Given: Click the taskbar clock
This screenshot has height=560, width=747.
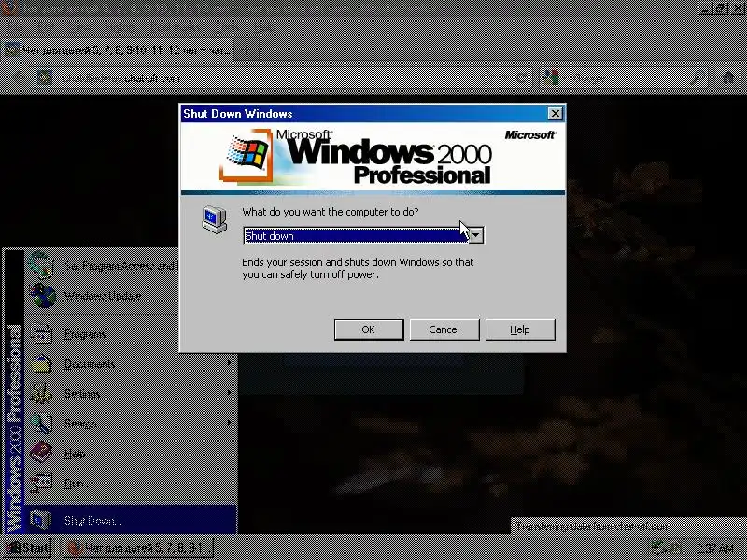Looking at the screenshot, I should [x=715, y=548].
